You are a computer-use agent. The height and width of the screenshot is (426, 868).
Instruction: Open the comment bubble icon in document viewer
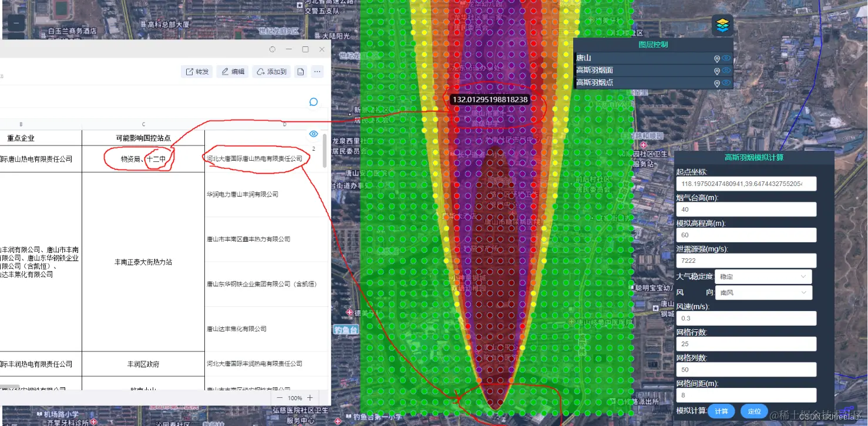pyautogui.click(x=314, y=102)
